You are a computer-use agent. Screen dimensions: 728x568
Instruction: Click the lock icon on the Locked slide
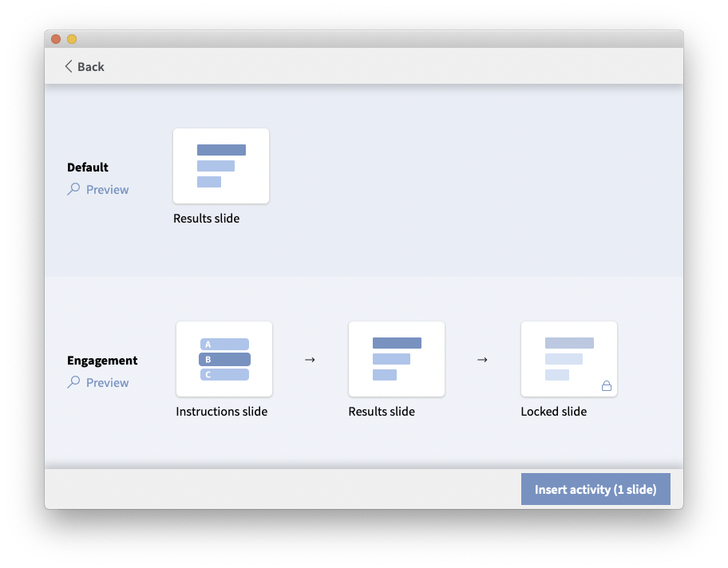607,385
